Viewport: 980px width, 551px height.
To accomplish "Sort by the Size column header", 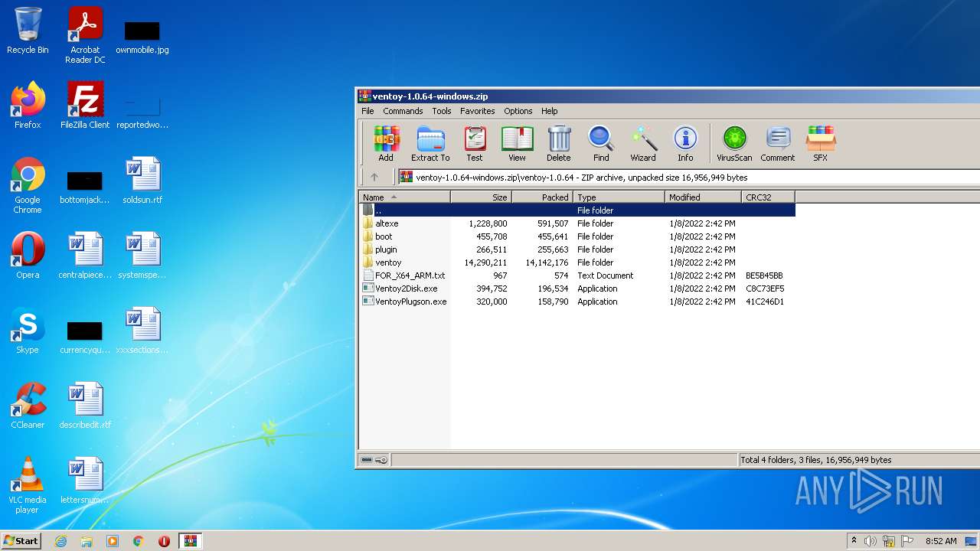I will (x=481, y=197).
